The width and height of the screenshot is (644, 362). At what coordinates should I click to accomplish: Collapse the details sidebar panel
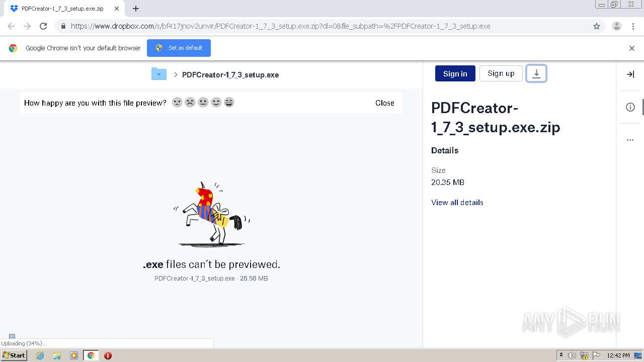[630, 74]
